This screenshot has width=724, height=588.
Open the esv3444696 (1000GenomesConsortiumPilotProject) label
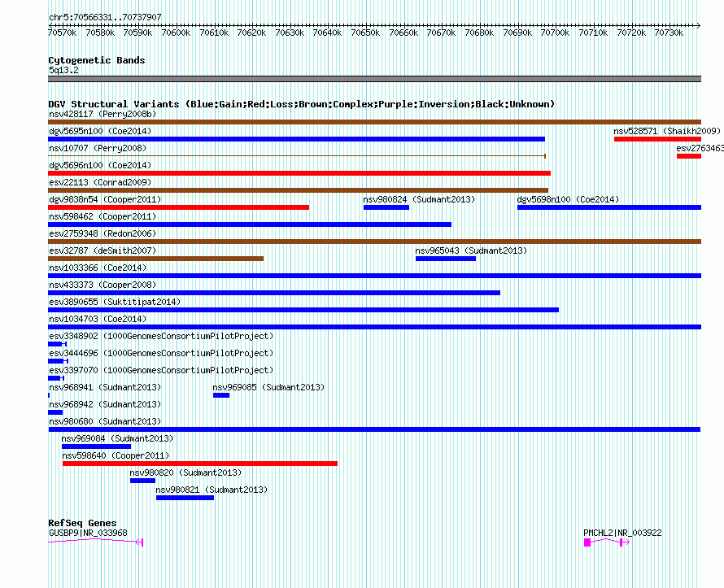(161, 353)
